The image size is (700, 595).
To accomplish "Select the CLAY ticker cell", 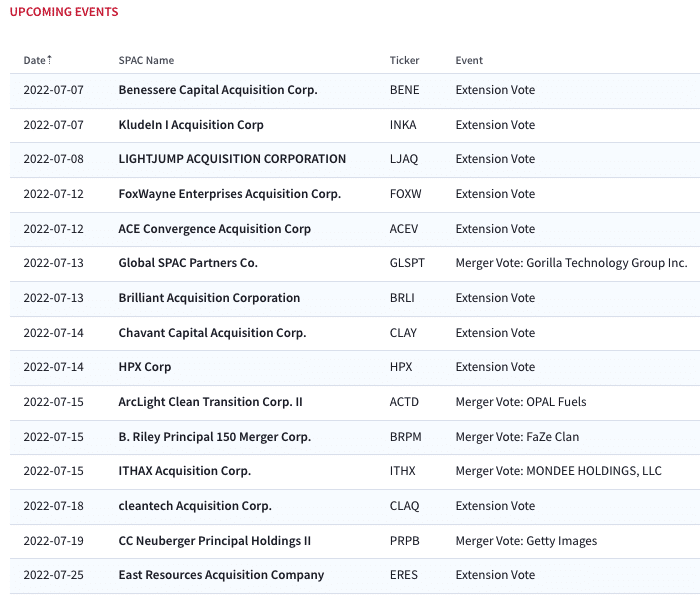I will click(403, 333).
